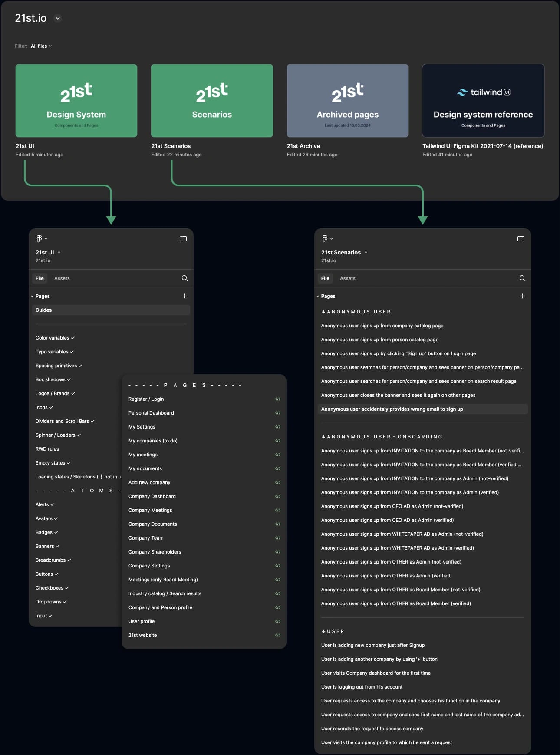Click code icon next to Register / Login
Image resolution: width=560 pixels, height=755 pixels.
(278, 399)
